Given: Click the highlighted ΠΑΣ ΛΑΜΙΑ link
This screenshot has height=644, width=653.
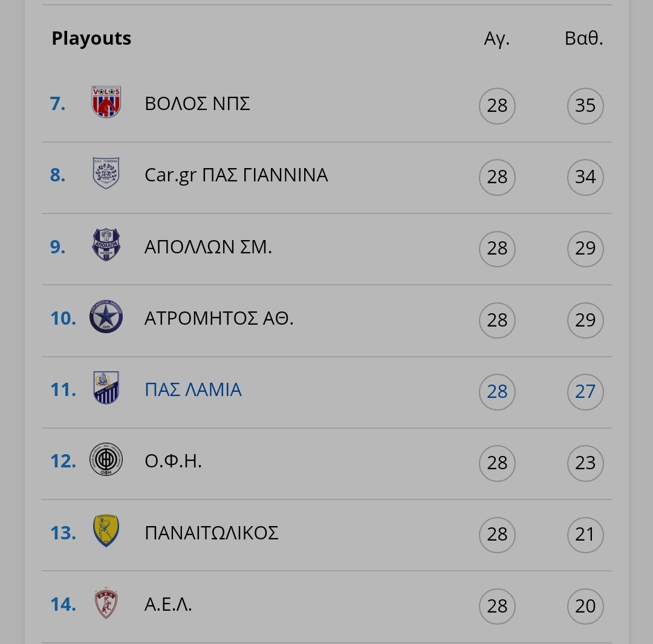Looking at the screenshot, I should point(193,390).
